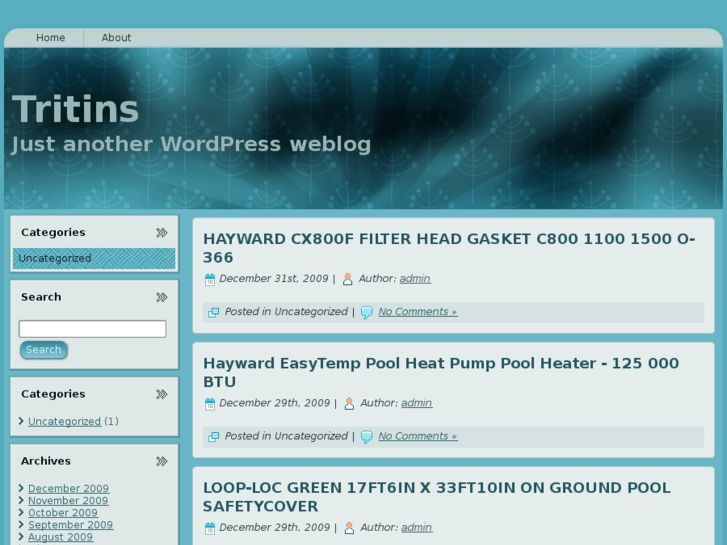Viewport: 727px width, 545px height.
Task: Open the About page
Action: click(x=116, y=38)
